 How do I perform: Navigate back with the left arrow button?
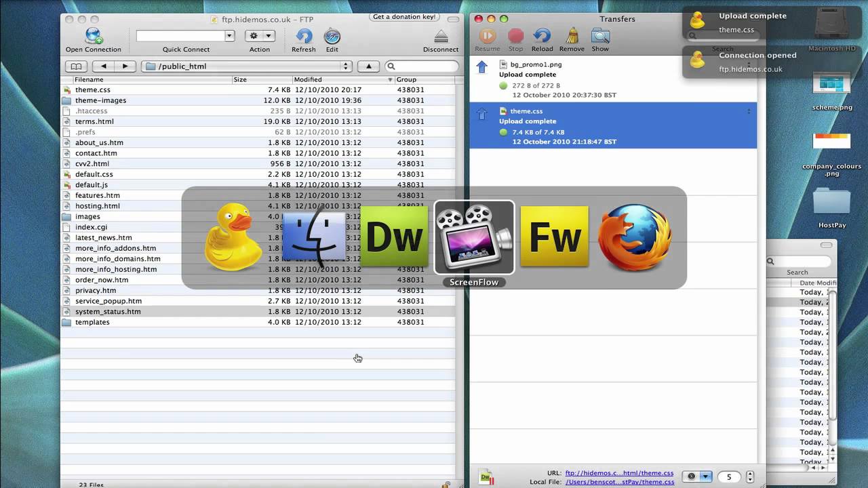(103, 66)
